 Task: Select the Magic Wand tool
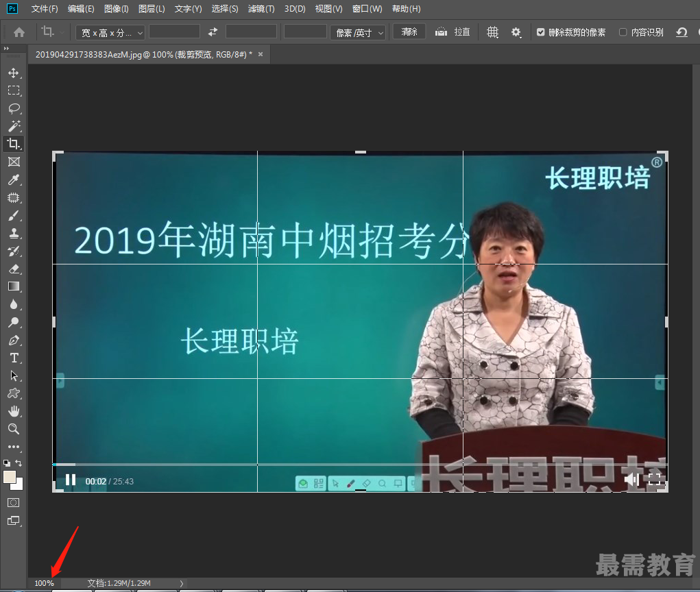pyautogui.click(x=14, y=126)
